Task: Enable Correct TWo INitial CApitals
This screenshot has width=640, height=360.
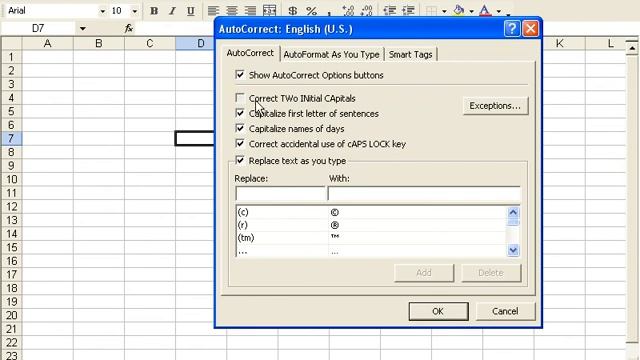Action: (x=240, y=98)
